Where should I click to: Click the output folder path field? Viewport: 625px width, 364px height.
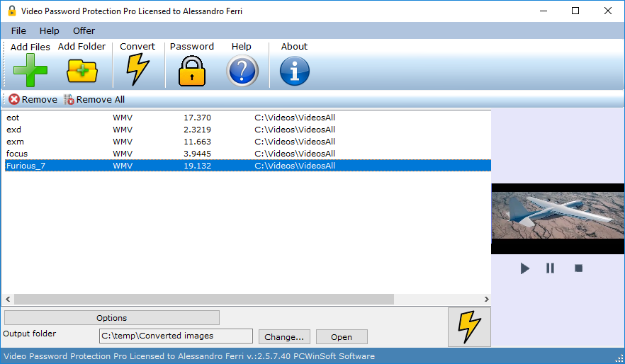[176, 336]
